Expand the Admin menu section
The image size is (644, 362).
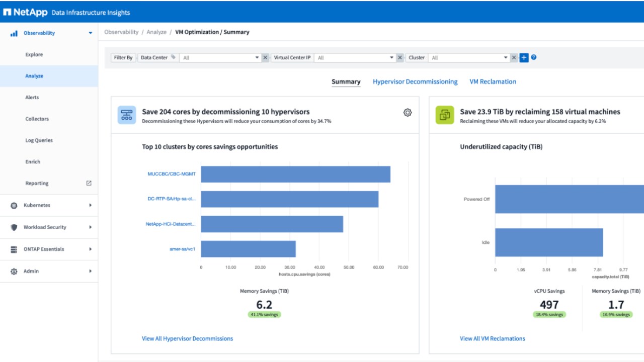click(x=91, y=271)
